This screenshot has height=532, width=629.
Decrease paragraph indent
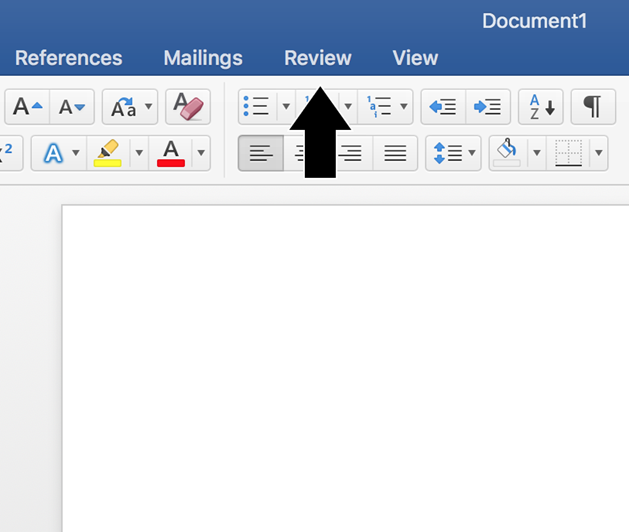[x=443, y=107]
